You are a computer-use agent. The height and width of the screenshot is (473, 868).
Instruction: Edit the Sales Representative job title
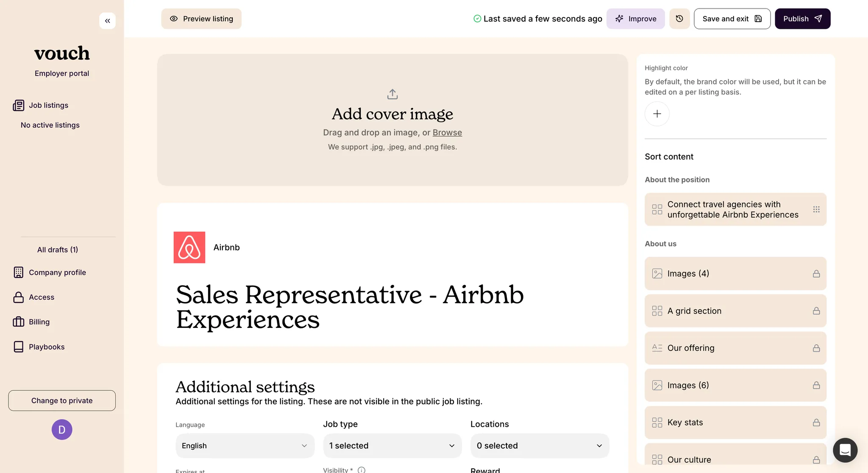[350, 307]
